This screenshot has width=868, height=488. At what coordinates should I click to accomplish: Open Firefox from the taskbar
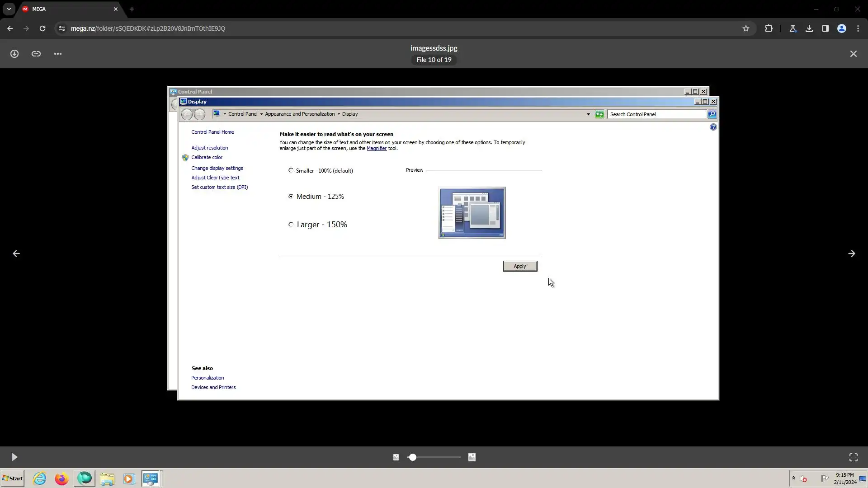(61, 479)
